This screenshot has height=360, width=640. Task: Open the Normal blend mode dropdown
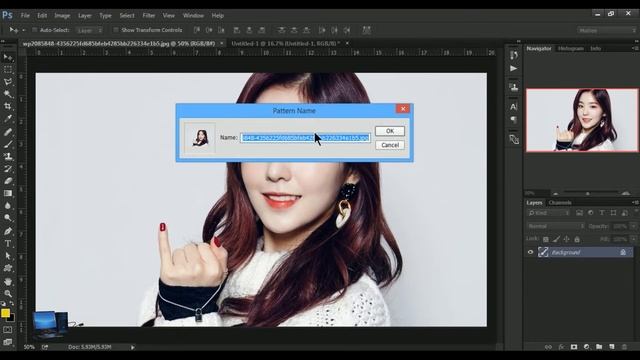tap(555, 226)
